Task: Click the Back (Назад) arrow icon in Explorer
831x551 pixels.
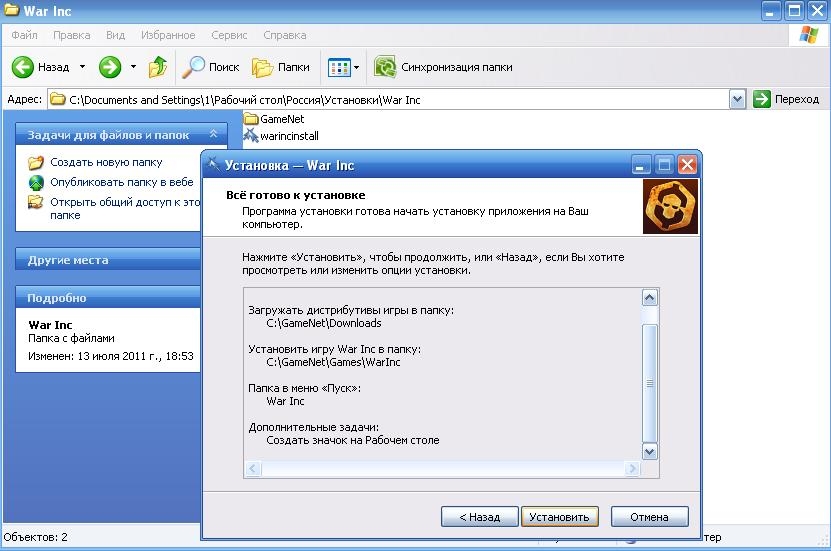Action: 23,67
